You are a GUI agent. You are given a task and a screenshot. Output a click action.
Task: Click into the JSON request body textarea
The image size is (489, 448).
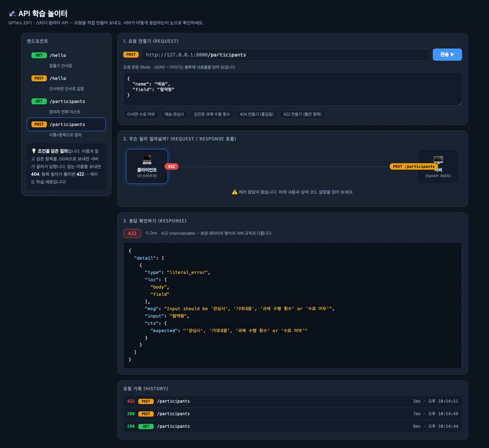tap(293, 89)
